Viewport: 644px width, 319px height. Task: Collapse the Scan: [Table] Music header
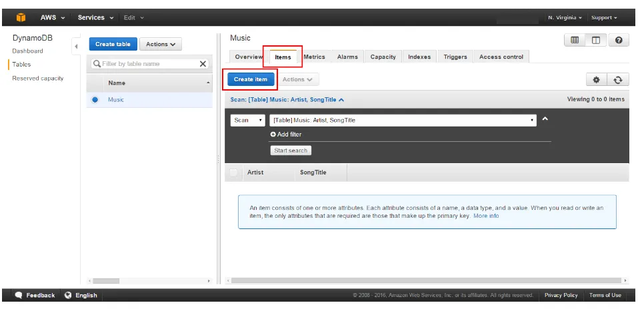click(x=287, y=100)
